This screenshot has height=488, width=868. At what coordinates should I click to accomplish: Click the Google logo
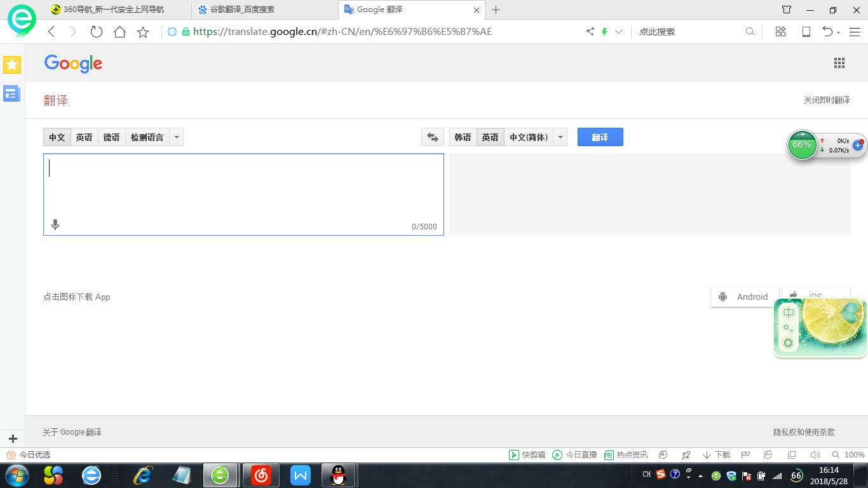coord(73,64)
